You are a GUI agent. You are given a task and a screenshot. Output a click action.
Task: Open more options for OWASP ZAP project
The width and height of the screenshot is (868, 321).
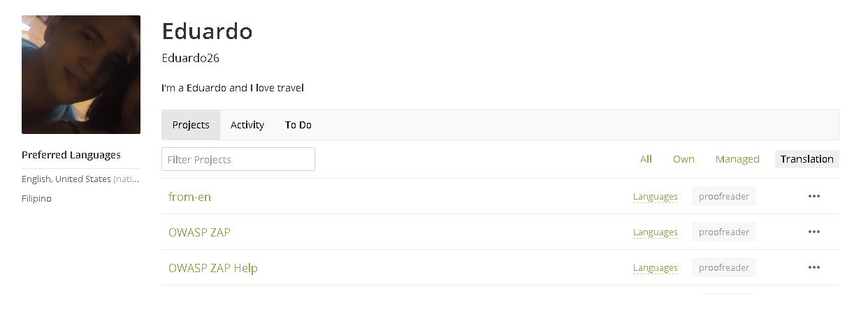[x=813, y=232]
